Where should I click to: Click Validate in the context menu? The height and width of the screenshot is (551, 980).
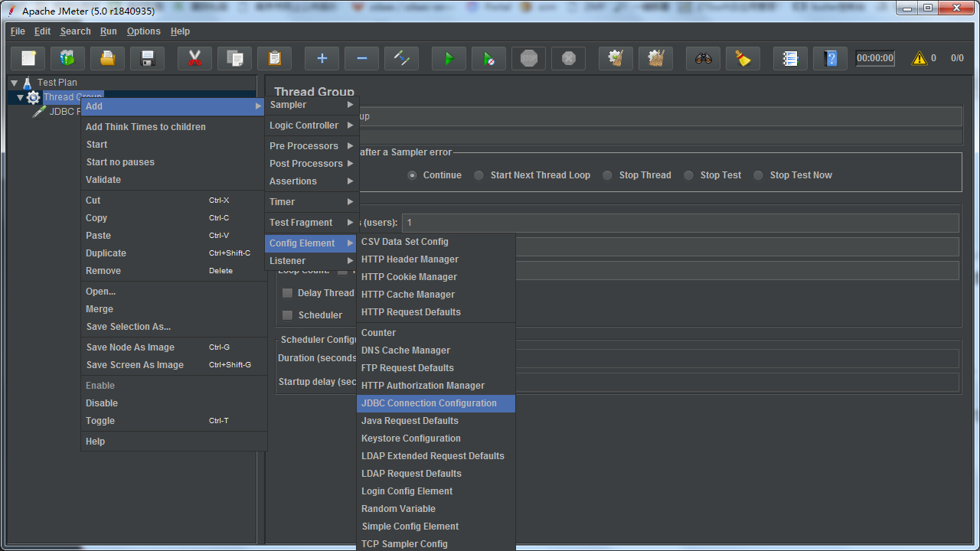(173, 180)
